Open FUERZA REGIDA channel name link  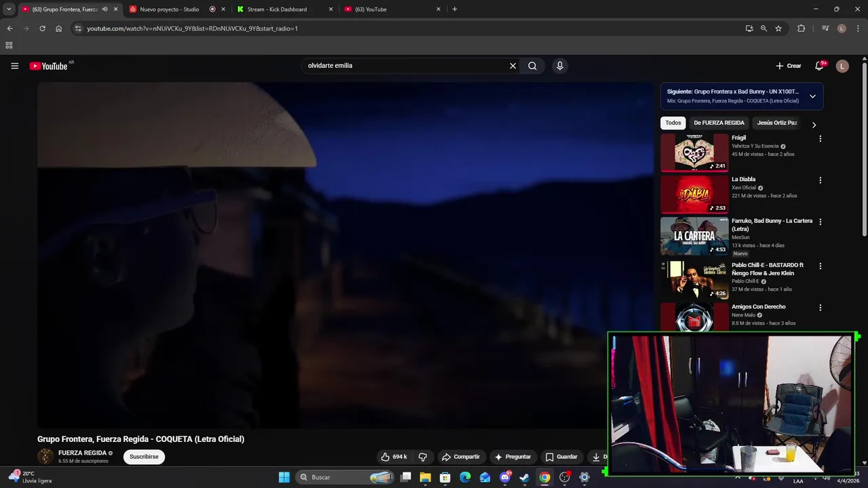(82, 453)
